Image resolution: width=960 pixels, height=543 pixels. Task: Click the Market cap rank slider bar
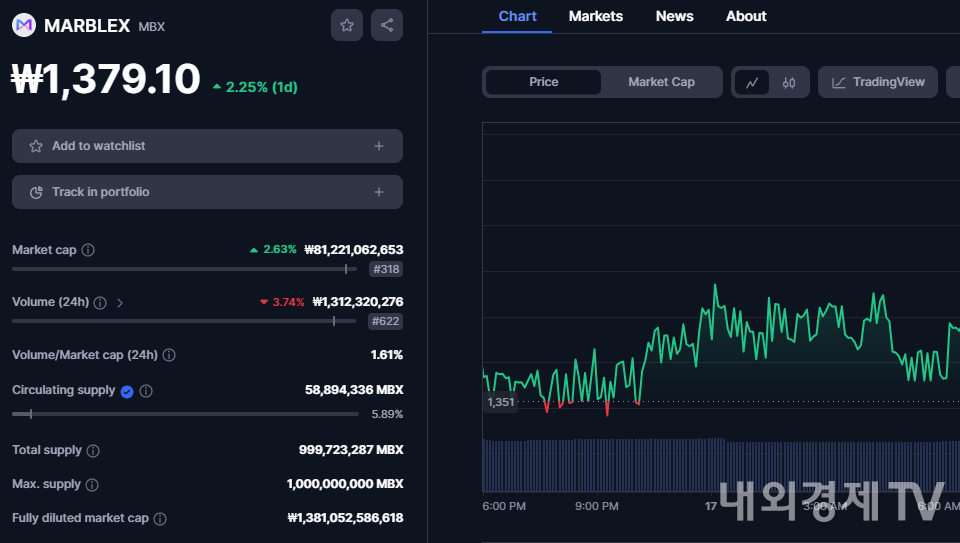185,269
